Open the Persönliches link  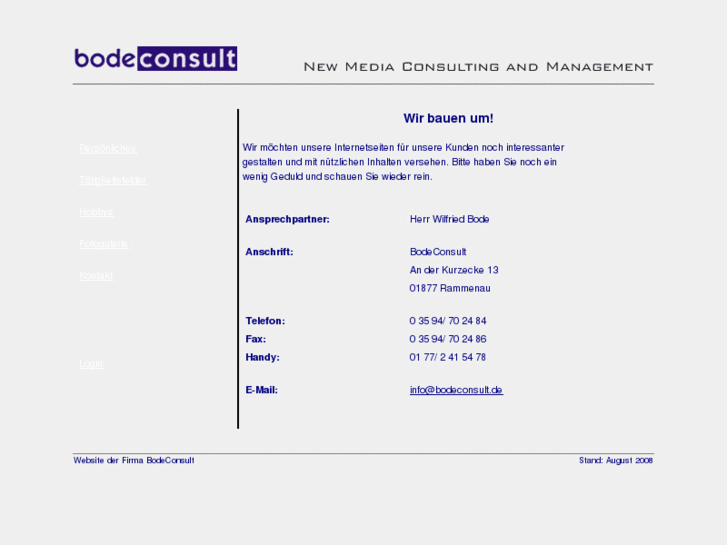(x=108, y=148)
